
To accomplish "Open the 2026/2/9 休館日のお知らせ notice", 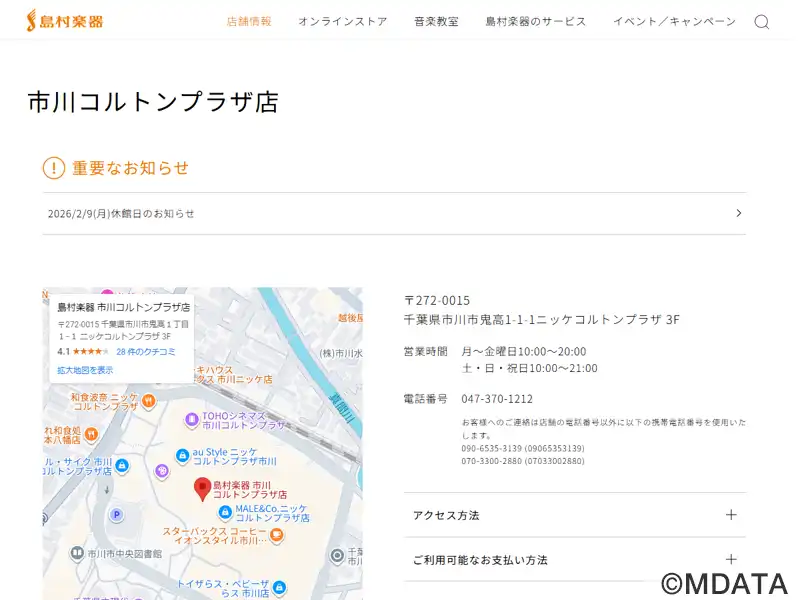I will (x=394, y=214).
